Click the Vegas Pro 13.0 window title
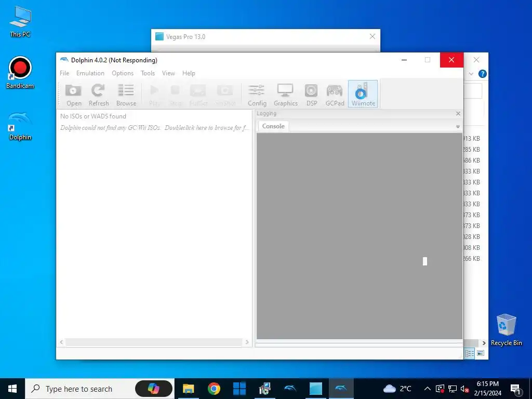532x399 pixels. (185, 37)
